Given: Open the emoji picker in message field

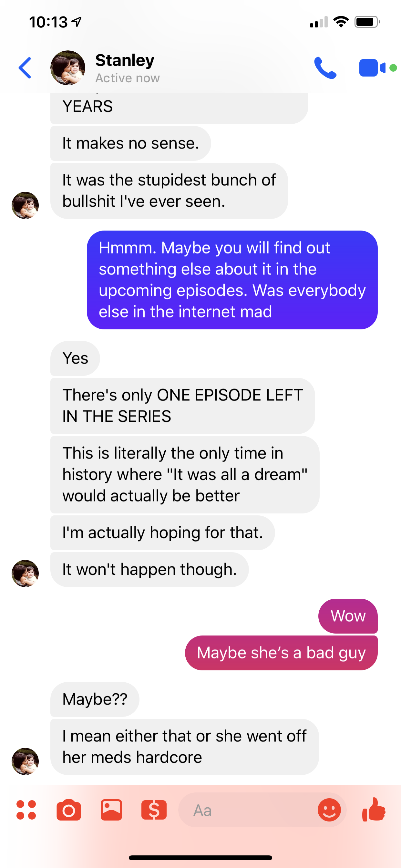Looking at the screenshot, I should click(329, 810).
